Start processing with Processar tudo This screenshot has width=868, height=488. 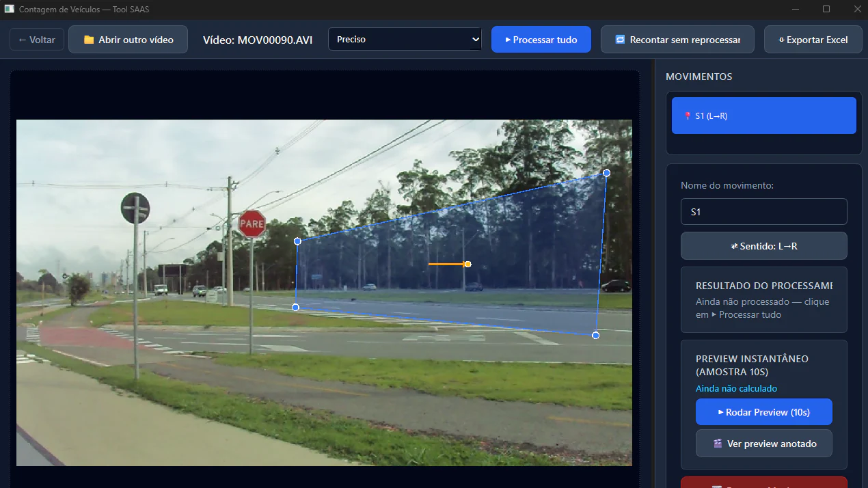tap(541, 40)
